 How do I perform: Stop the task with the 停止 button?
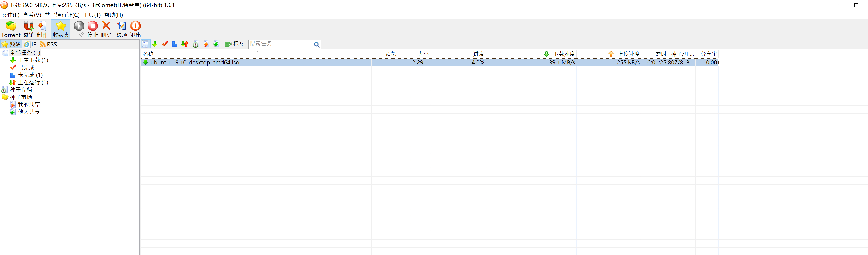coord(92,26)
